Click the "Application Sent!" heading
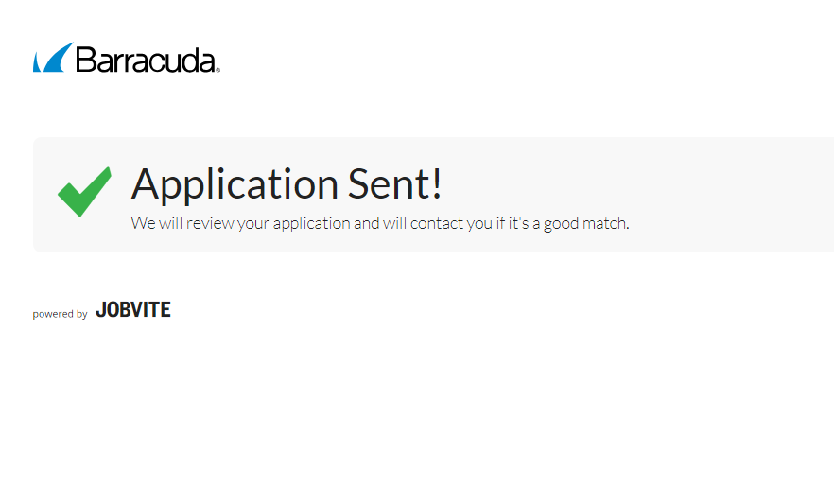834x504 pixels. (x=287, y=183)
